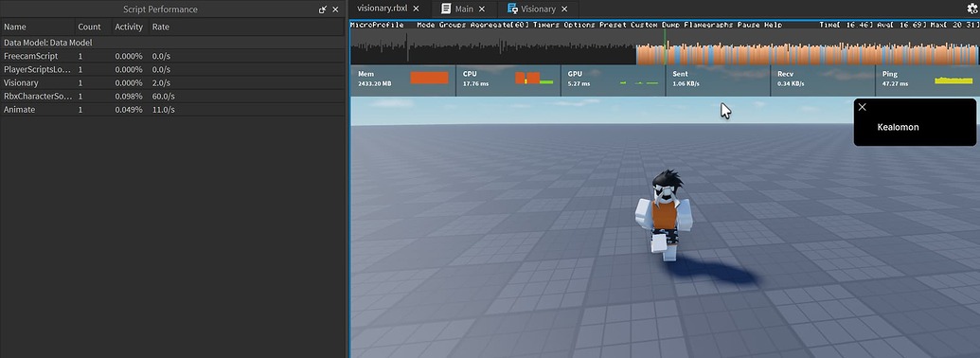Click the MicroProfile title label
Image resolution: width=980 pixels, height=358 pixels.
point(378,25)
